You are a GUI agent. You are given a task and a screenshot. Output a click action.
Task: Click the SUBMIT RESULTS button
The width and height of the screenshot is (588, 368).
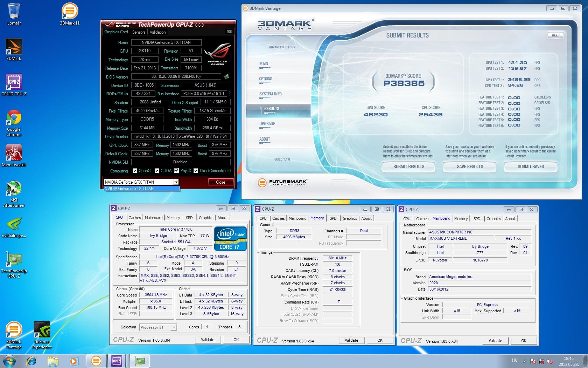[408, 167]
